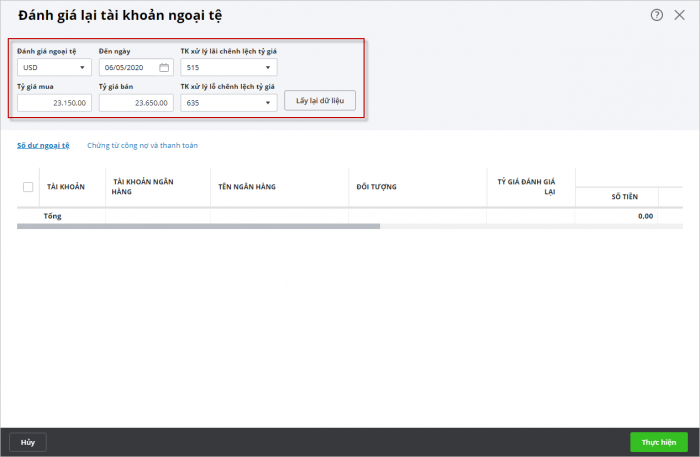Click the Tỷ giá bán input field
The image size is (700, 457).
(136, 102)
